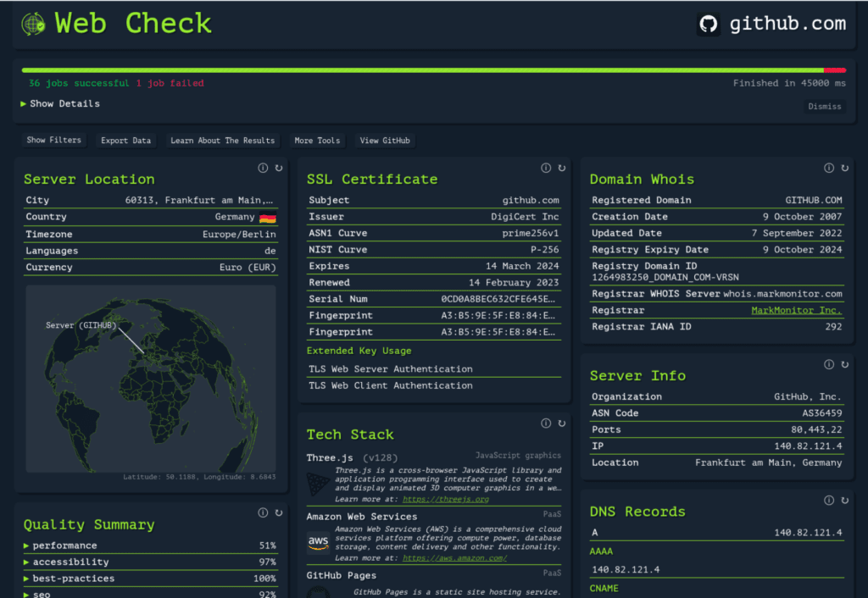Click the Web Check title heading
Image resolution: width=868 pixels, height=598 pixels.
click(133, 24)
